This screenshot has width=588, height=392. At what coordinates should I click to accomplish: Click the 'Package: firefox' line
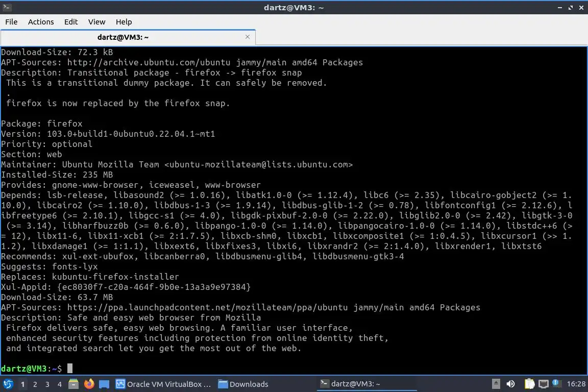pyautogui.click(x=42, y=124)
